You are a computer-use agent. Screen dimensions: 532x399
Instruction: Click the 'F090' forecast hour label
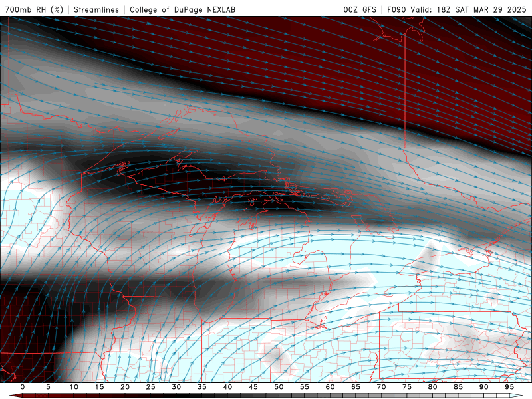click(396, 9)
